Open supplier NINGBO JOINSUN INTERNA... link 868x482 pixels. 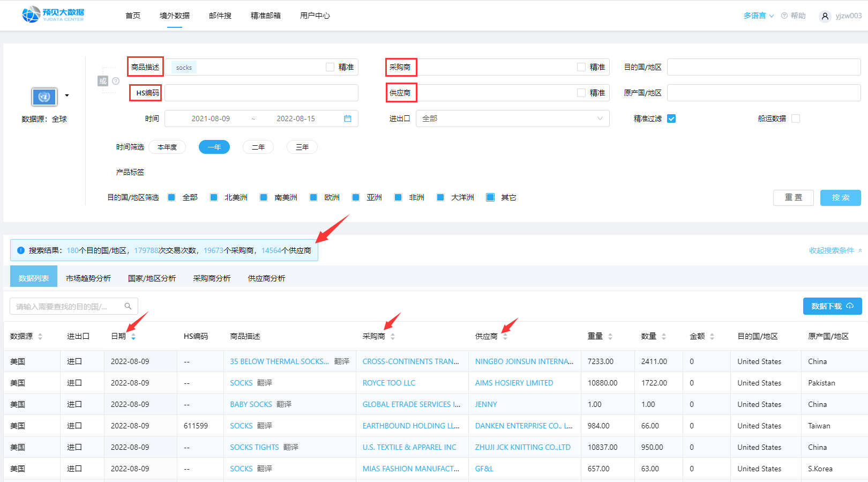tap(524, 361)
